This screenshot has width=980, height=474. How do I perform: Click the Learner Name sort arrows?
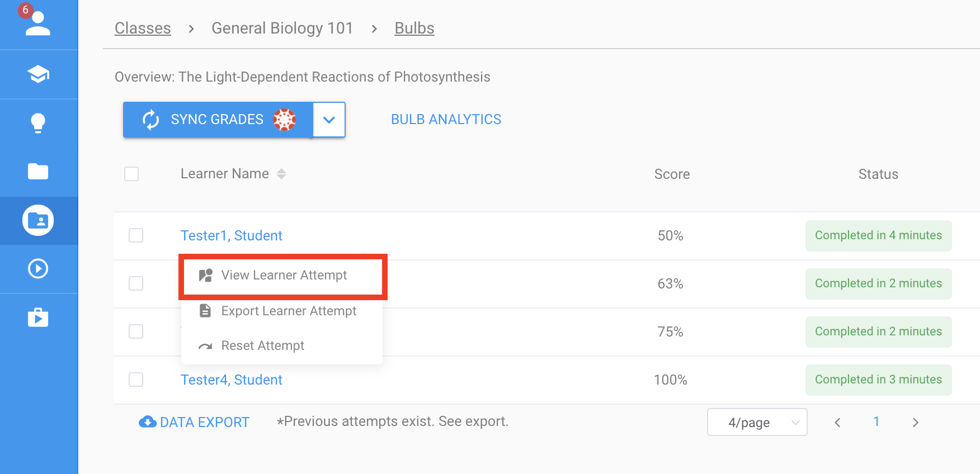281,174
